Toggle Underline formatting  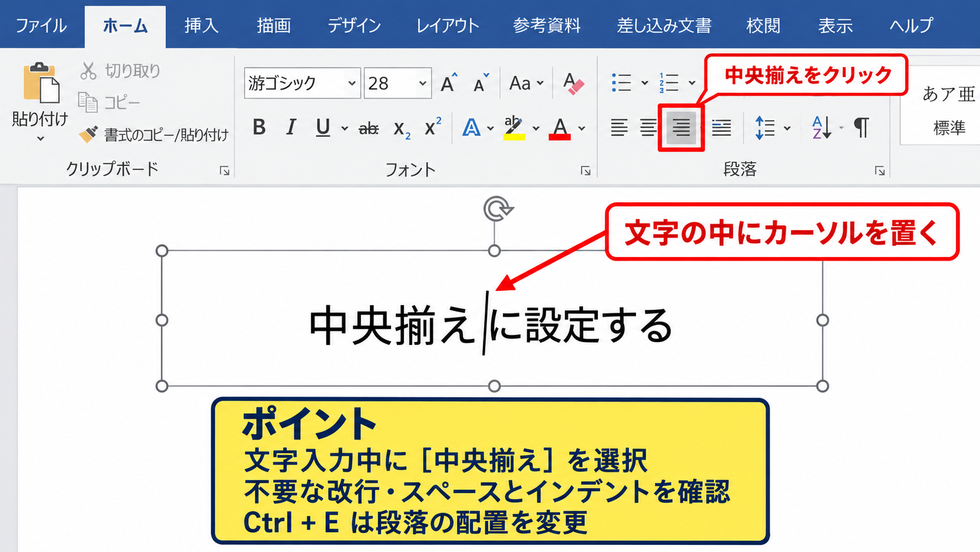322,127
